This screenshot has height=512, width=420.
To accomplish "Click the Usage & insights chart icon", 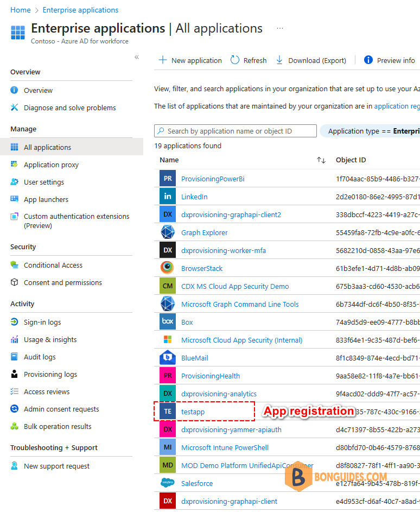I will click(14, 339).
